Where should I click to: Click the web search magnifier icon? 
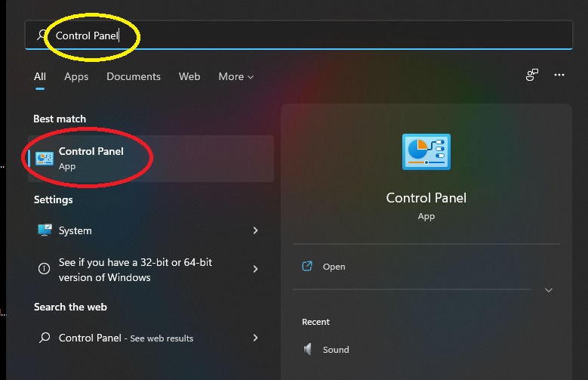point(45,338)
